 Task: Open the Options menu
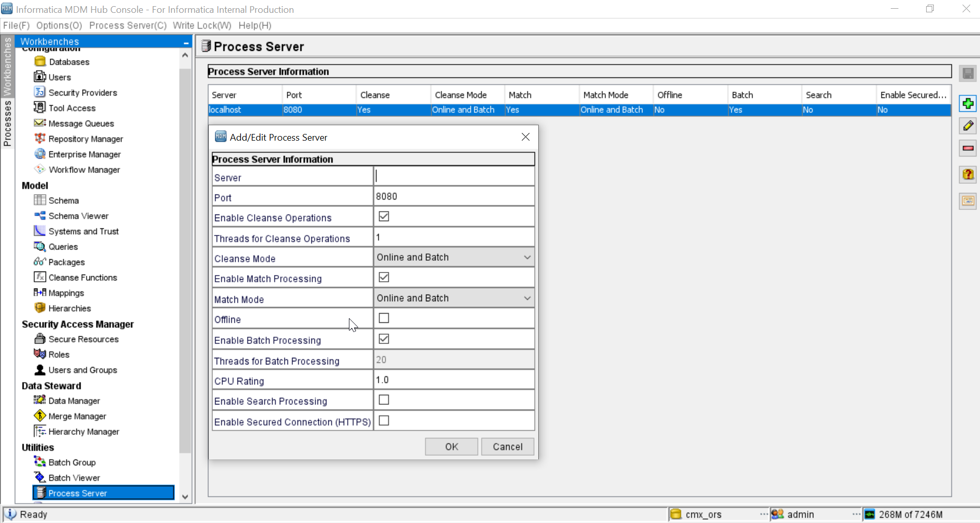[59, 25]
